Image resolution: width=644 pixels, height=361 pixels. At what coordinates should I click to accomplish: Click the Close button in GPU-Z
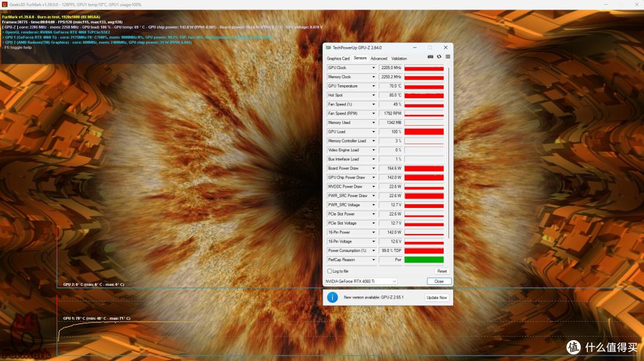pos(439,281)
